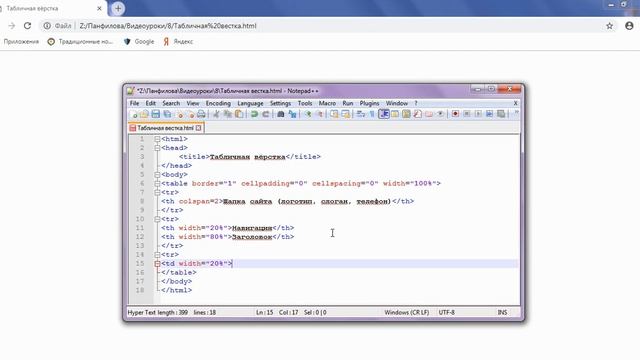This screenshot has width=640, height=360.
Task: Expand the toolbar overflow chevron
Action: click(x=517, y=113)
